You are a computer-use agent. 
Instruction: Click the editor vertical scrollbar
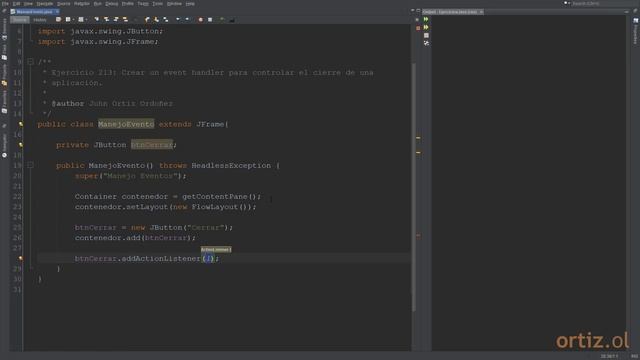point(413,188)
